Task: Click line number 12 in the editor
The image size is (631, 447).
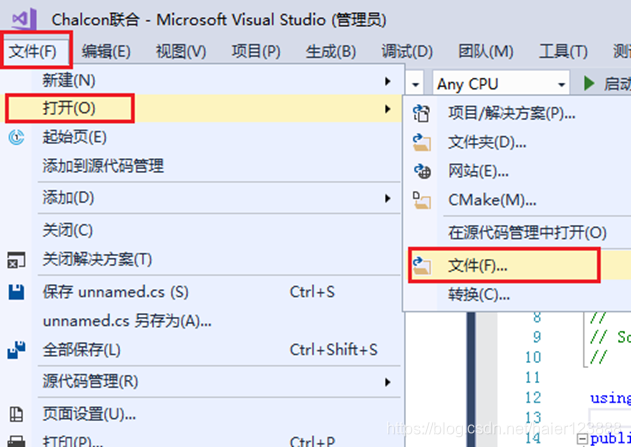Action: click(533, 398)
